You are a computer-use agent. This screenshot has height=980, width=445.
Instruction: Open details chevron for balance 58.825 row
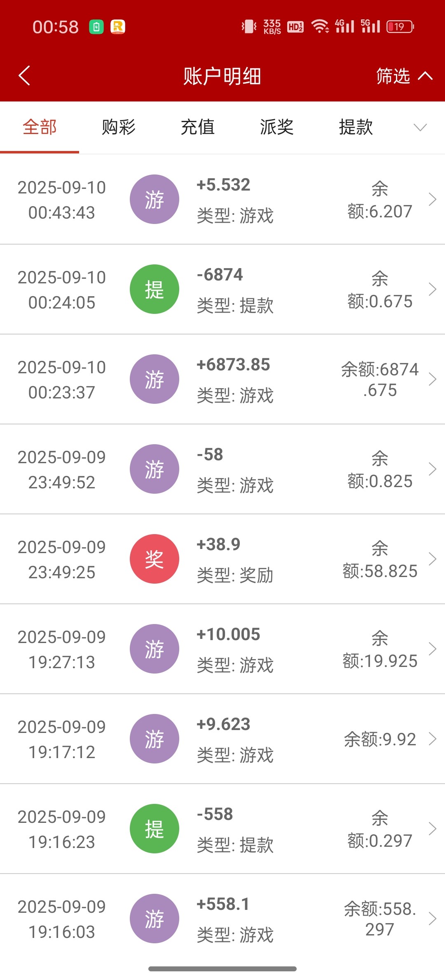point(432,559)
